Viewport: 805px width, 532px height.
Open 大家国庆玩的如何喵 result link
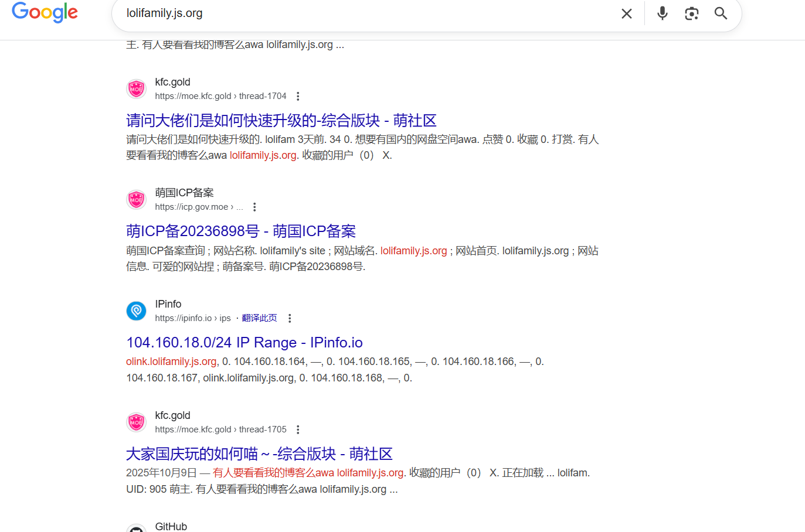tap(259, 454)
